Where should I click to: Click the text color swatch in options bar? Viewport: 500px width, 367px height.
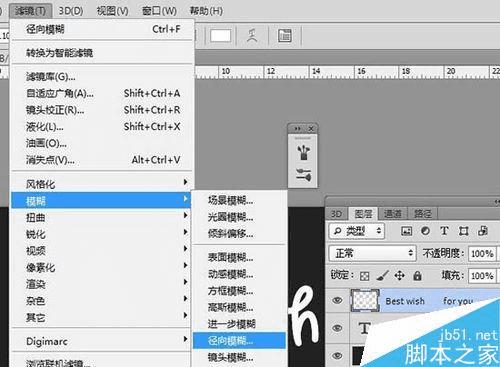(x=221, y=35)
